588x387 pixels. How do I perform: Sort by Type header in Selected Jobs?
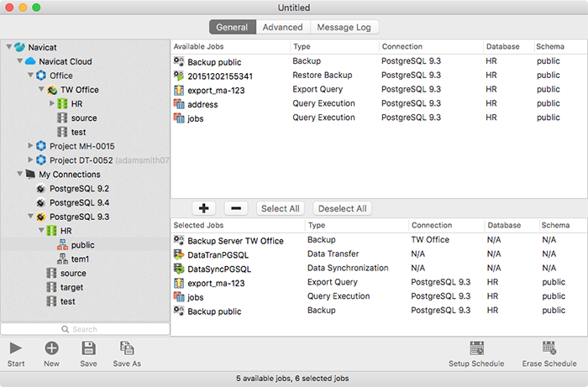(357, 225)
